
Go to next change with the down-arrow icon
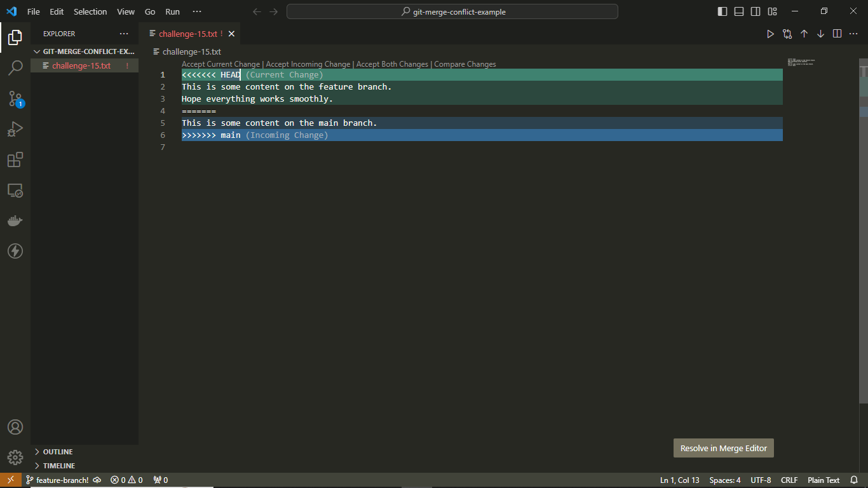click(820, 34)
